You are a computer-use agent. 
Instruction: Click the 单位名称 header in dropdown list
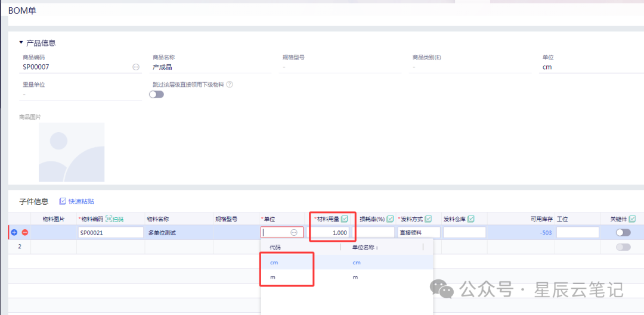[365, 247]
